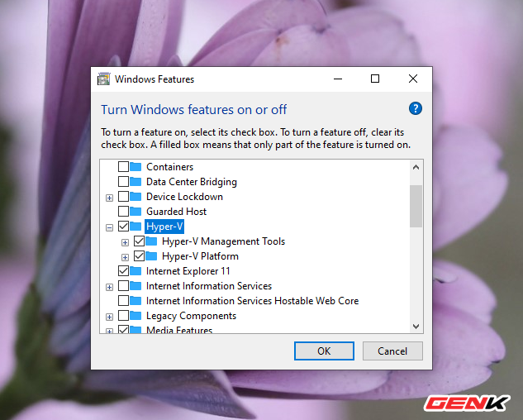The height and width of the screenshot is (420, 523).
Task: Check the Internet Information Services box
Action: point(123,286)
